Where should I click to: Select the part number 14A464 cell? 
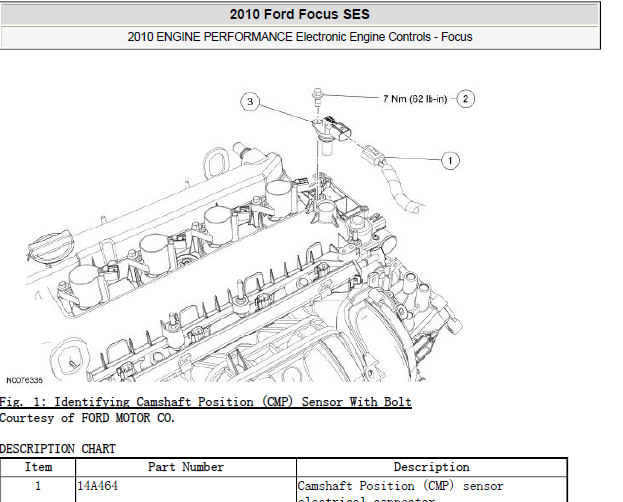click(186, 489)
